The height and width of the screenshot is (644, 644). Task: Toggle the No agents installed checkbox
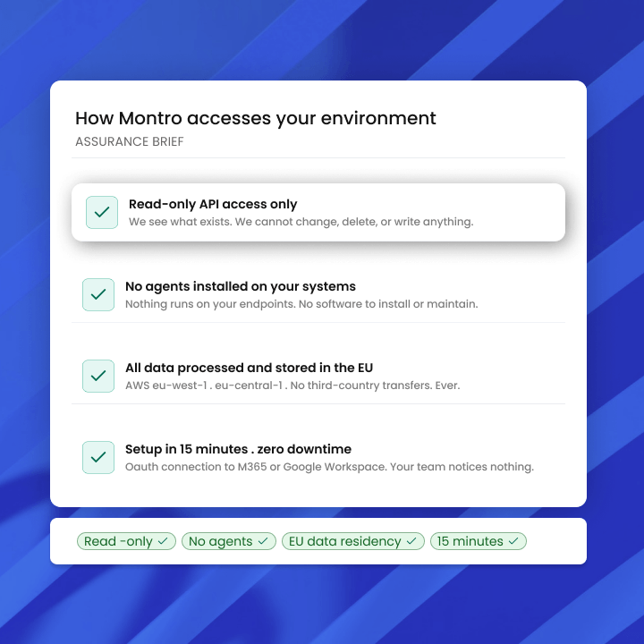[98, 294]
